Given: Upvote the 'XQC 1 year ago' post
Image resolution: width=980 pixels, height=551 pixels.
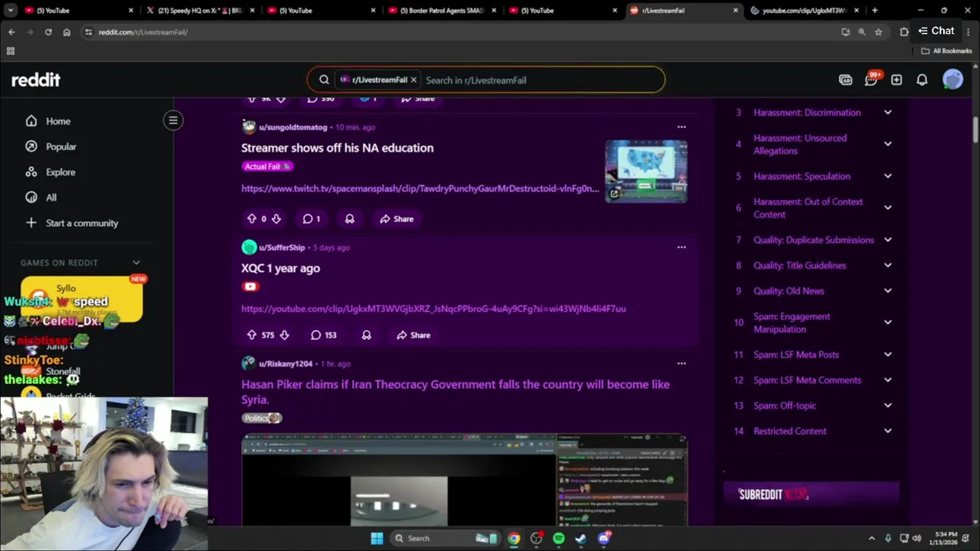Looking at the screenshot, I should (x=251, y=335).
